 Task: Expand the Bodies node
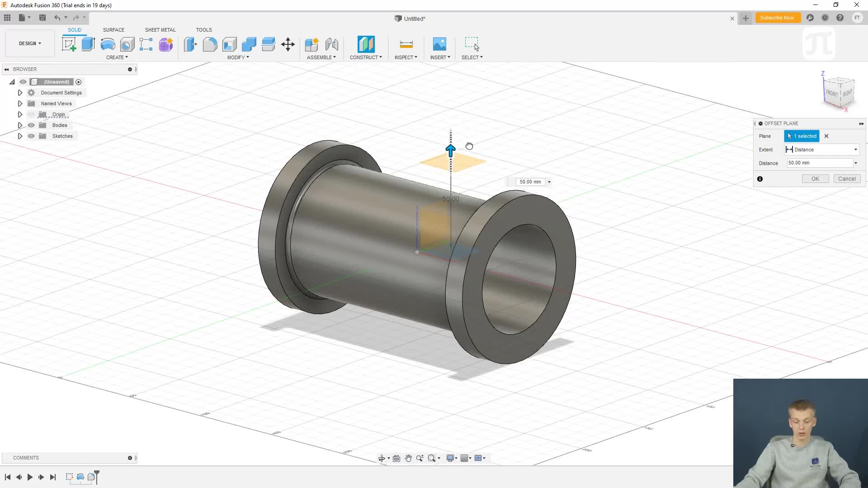tap(20, 125)
